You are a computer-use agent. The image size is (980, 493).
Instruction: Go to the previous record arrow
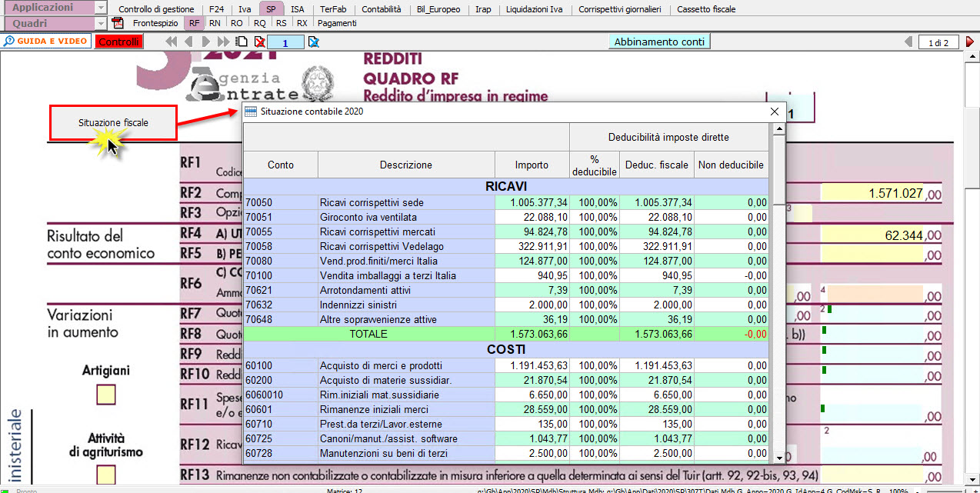pyautogui.click(x=188, y=42)
